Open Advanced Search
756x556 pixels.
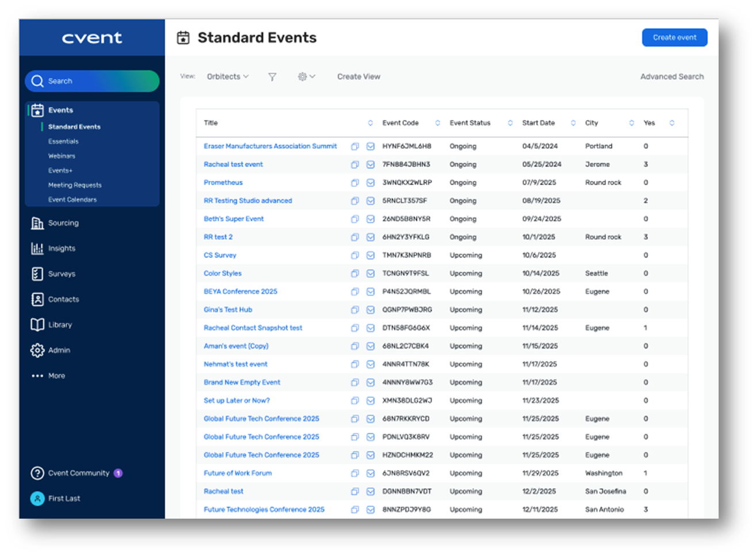[672, 76]
